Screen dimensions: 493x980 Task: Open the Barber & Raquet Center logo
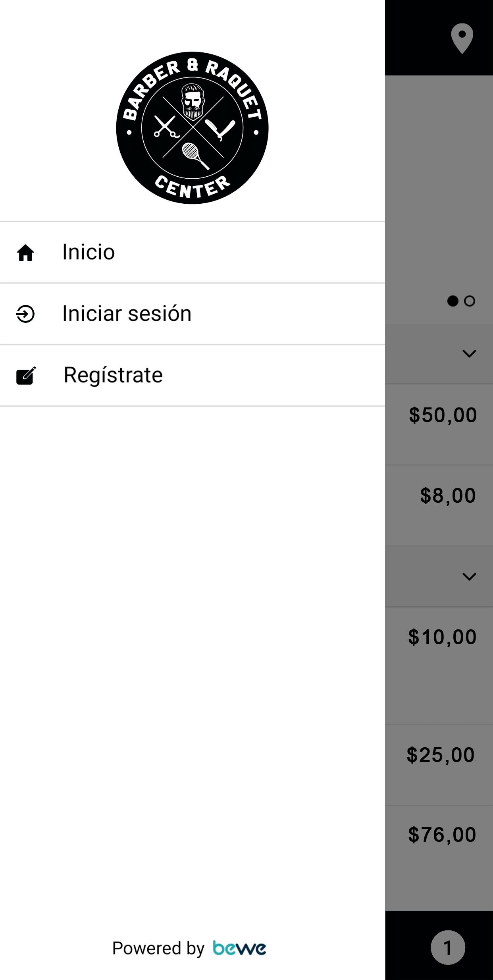click(x=192, y=128)
